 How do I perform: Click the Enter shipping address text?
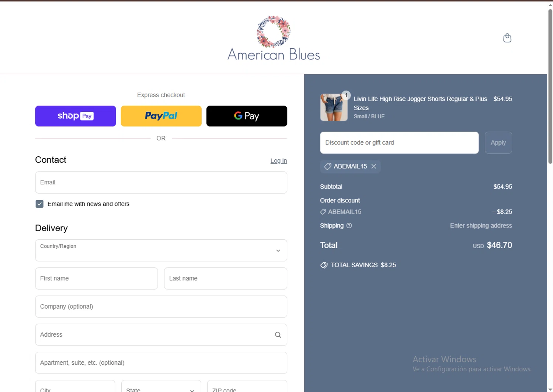[481, 226]
